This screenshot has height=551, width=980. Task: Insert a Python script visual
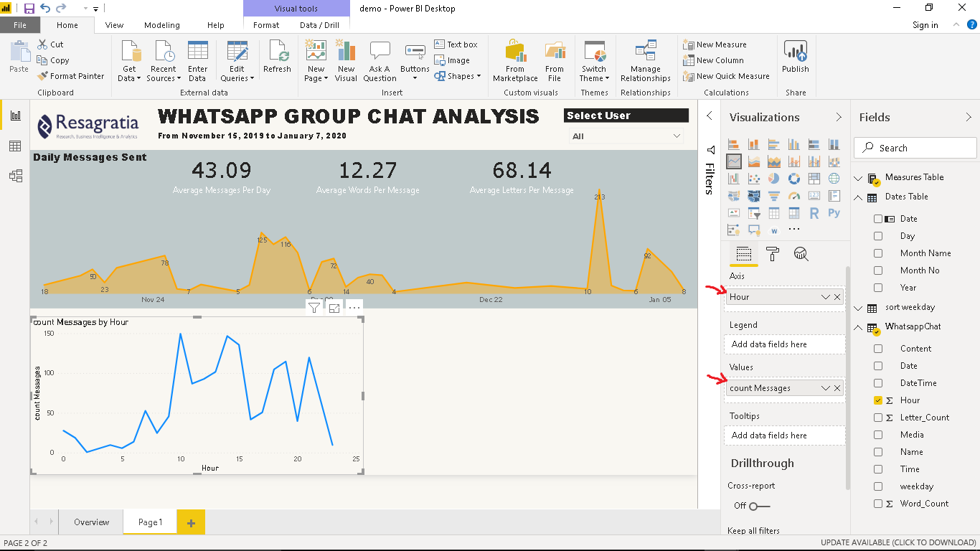(x=834, y=212)
